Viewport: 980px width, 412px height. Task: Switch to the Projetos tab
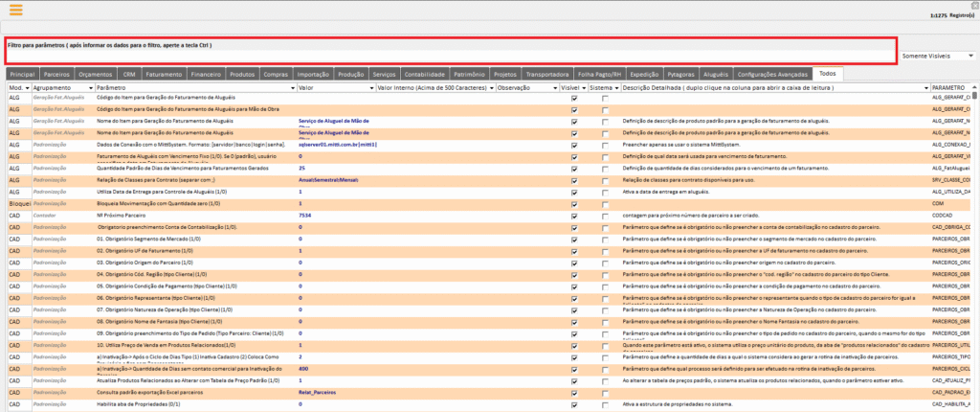[x=505, y=74]
